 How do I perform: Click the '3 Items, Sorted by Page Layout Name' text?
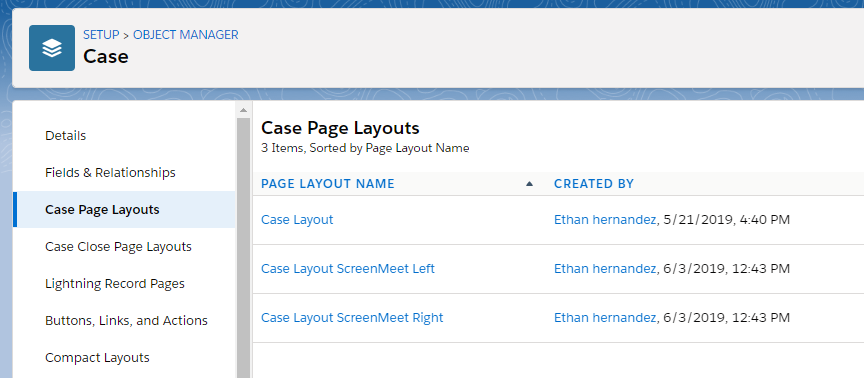point(365,148)
